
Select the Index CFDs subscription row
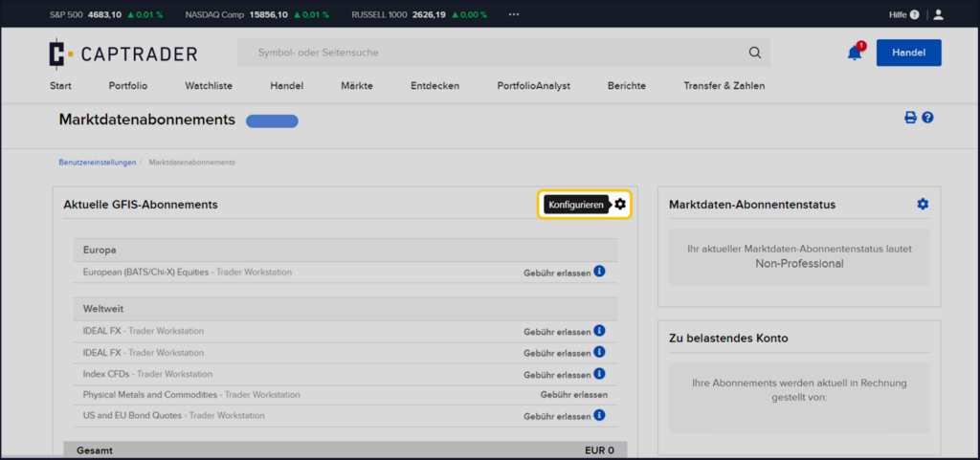tap(345, 374)
